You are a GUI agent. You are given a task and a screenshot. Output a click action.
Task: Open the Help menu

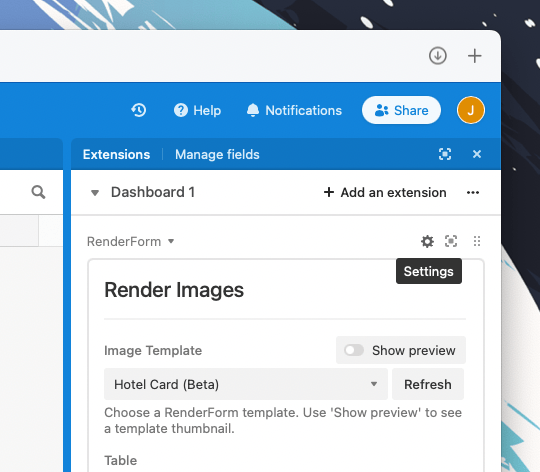pos(197,110)
